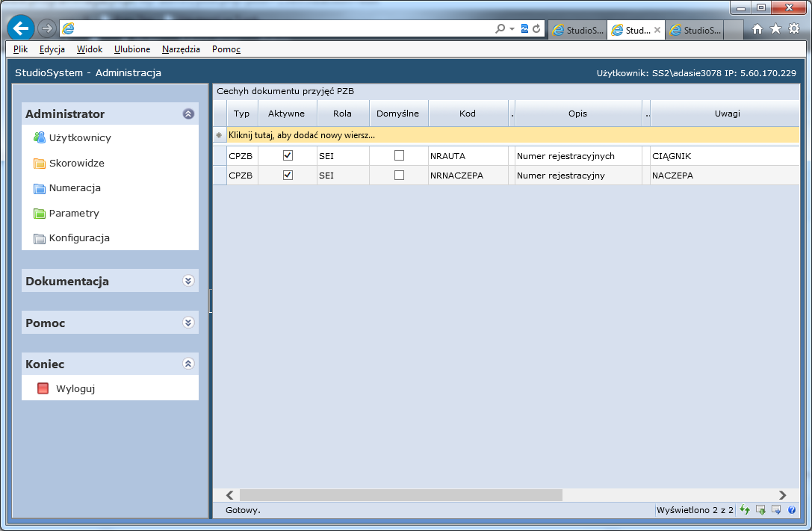The width and height of the screenshot is (812, 531).
Task: Close the active Stud... browser tab
Action: (657, 30)
